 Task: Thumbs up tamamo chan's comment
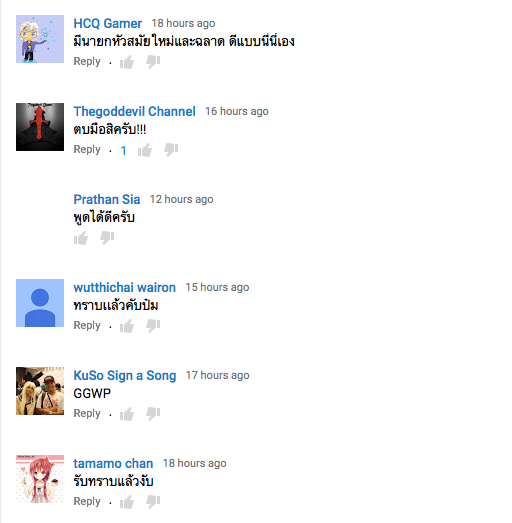(x=127, y=502)
